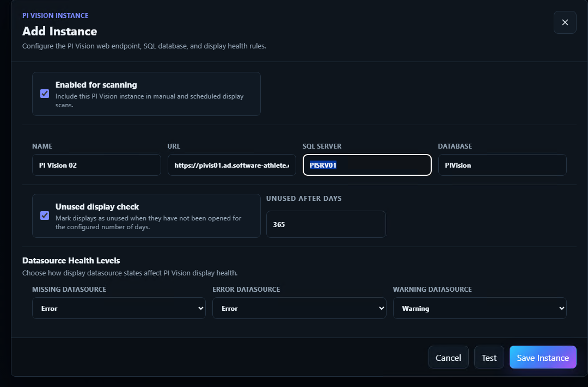
Task: Click the Datasource Health Levels heading
Action: (x=71, y=261)
